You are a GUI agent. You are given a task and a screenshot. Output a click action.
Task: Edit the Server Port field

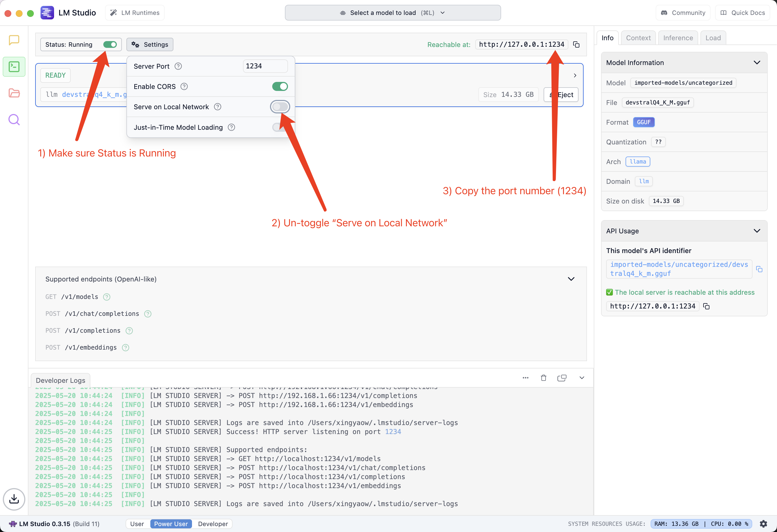point(265,66)
